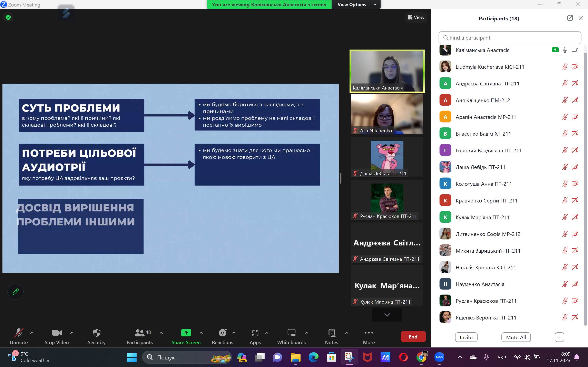Click the Invite button

click(466, 337)
